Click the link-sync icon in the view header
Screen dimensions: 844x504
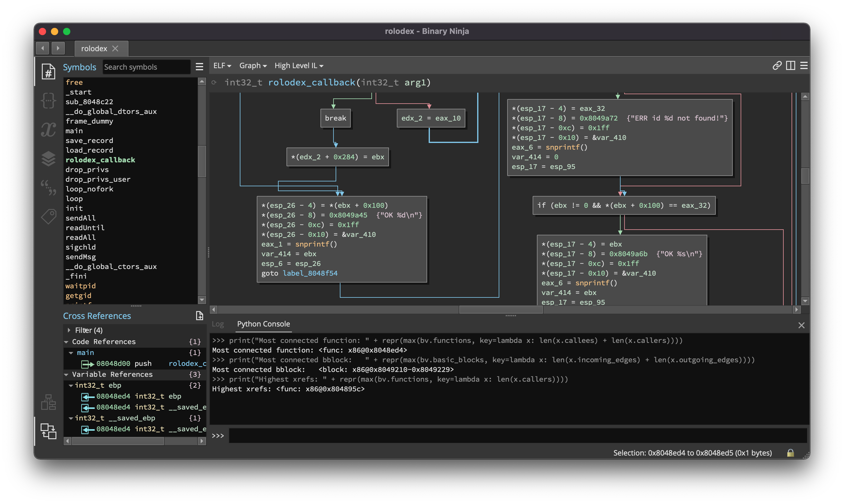[x=777, y=65]
